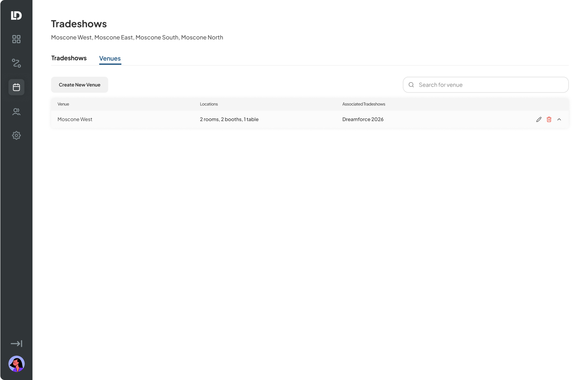Select the calendar tradeshows sidebar icon

coord(16,87)
